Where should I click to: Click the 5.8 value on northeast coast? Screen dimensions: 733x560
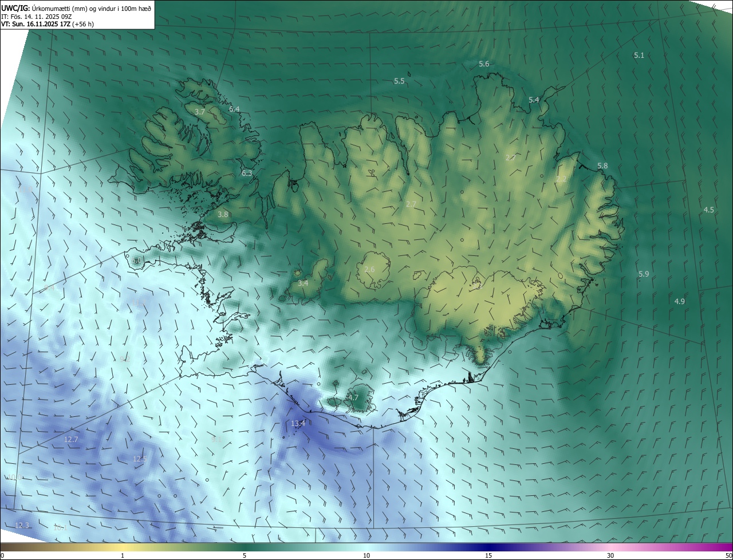pyautogui.click(x=602, y=165)
